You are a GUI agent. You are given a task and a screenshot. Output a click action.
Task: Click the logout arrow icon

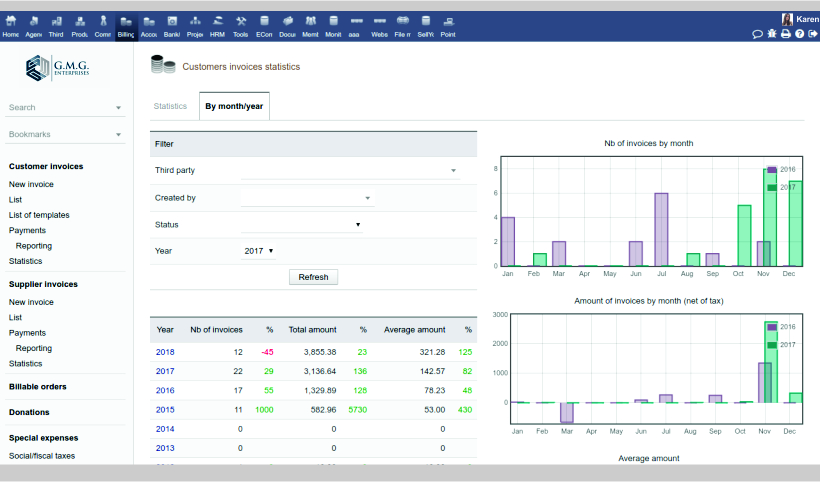(812, 34)
